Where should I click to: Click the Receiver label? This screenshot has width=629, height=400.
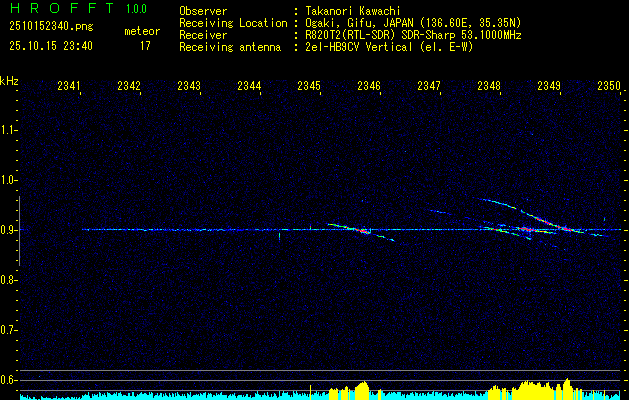click(203, 35)
